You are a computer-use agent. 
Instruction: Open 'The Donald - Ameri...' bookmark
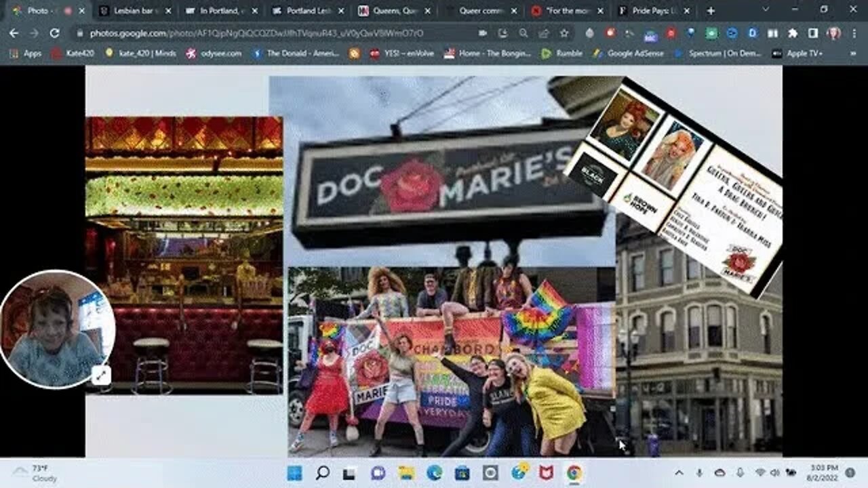pyautogui.click(x=296, y=54)
